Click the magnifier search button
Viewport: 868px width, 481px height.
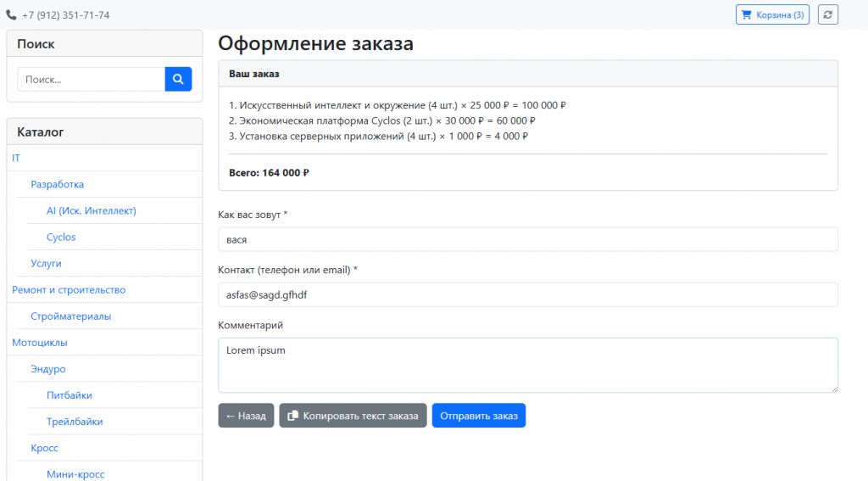coord(178,79)
